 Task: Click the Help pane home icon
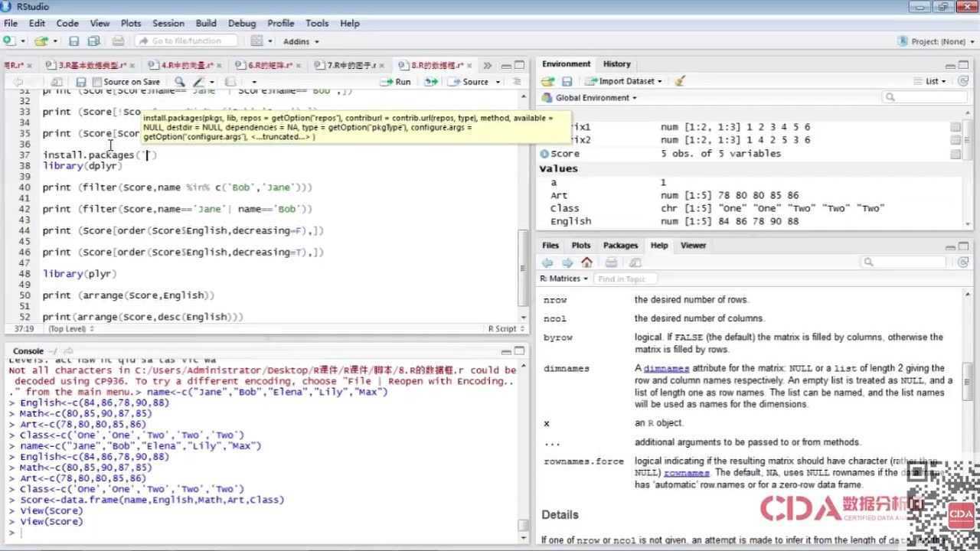tap(587, 262)
